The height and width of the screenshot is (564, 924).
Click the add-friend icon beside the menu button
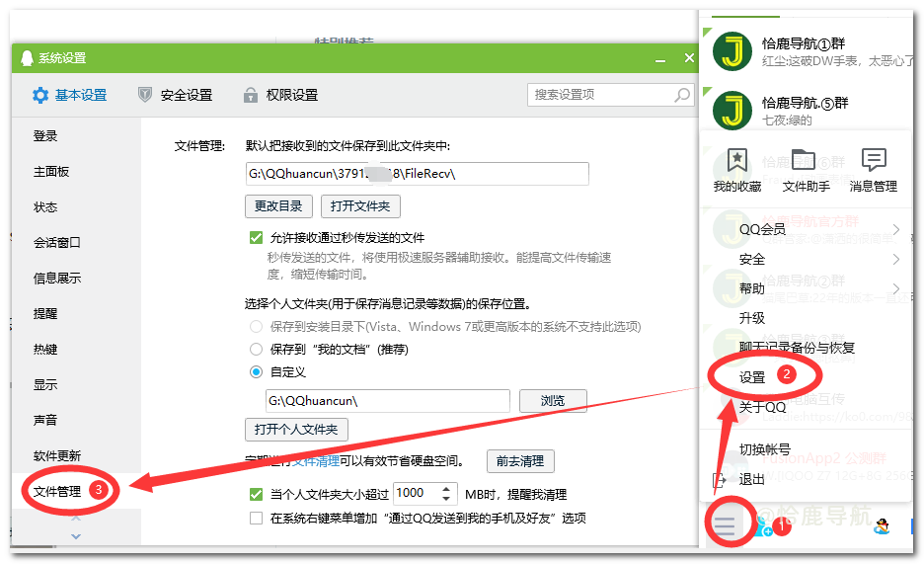(x=763, y=526)
